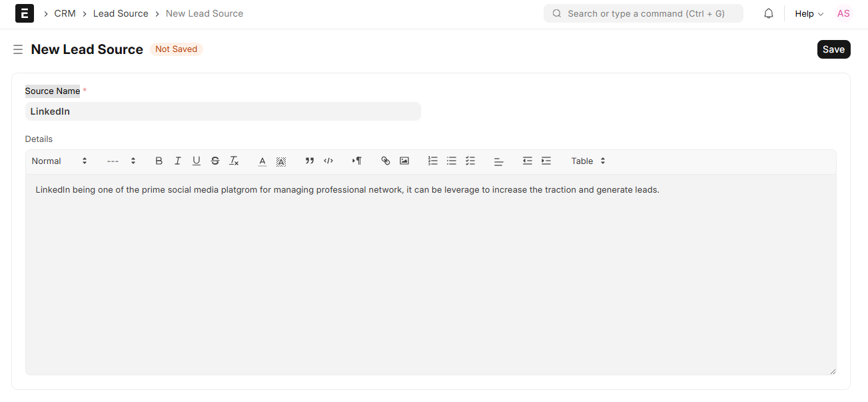Focus the search or command bar

(x=644, y=13)
